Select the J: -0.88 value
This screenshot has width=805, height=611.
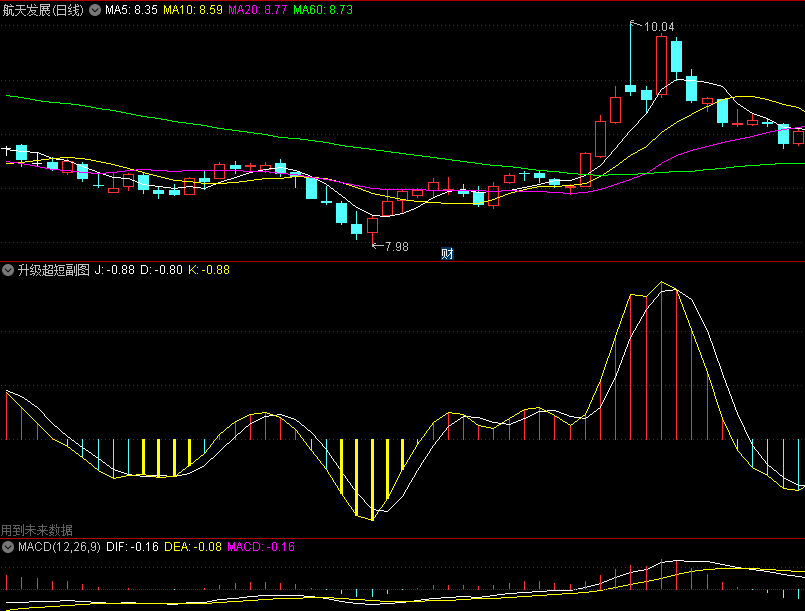point(114,270)
